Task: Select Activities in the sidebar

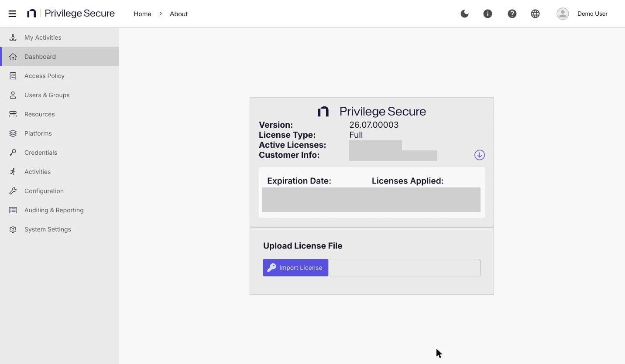Action: [x=59, y=172]
